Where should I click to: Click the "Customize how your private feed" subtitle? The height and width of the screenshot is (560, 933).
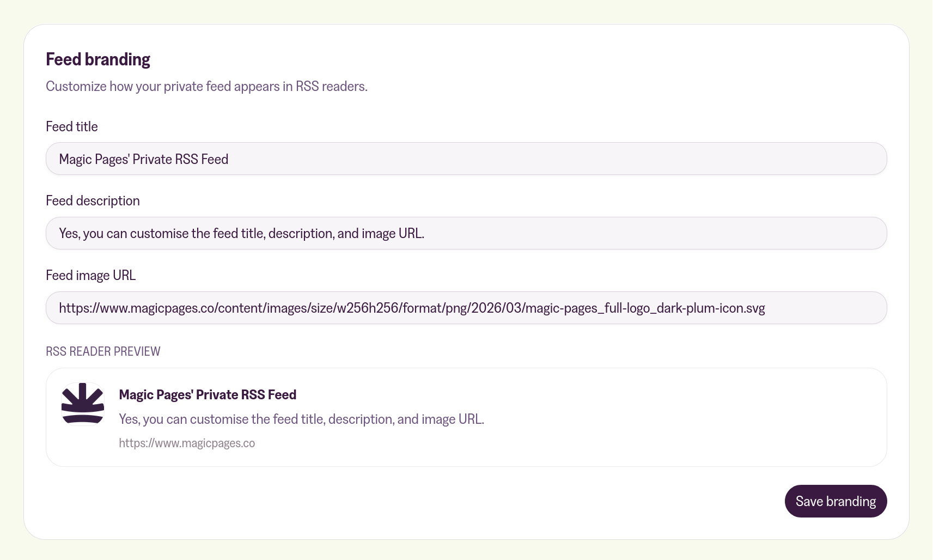coord(206,87)
